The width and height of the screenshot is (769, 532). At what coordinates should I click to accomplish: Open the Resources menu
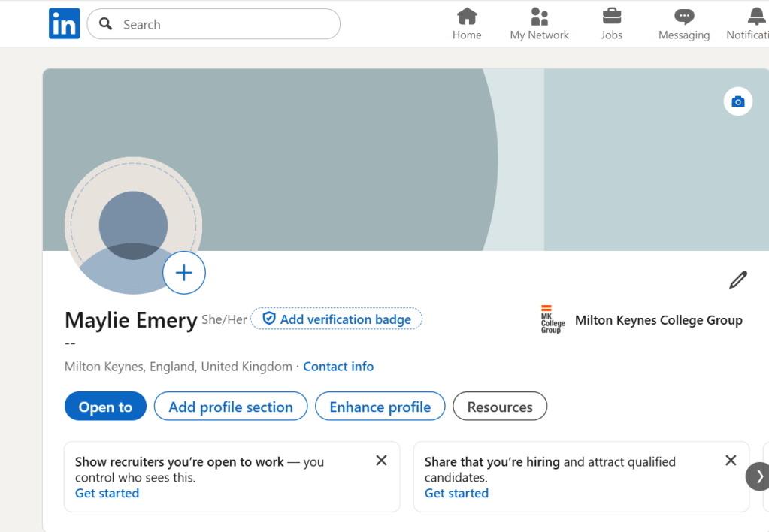[x=499, y=407]
